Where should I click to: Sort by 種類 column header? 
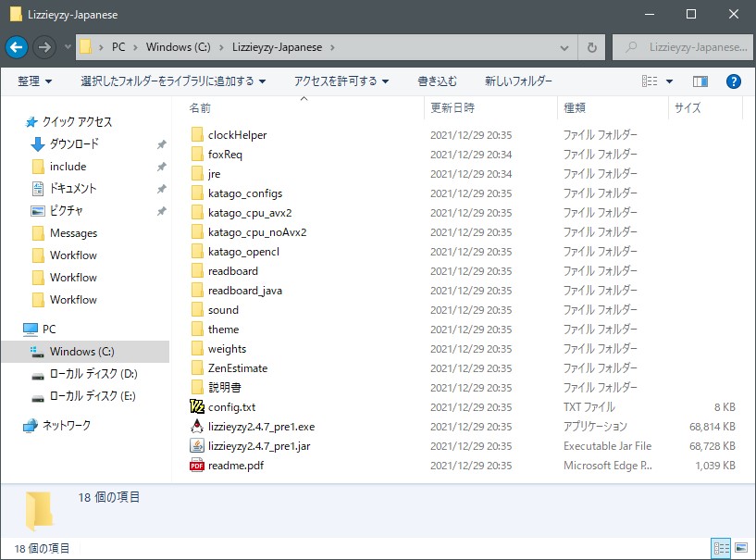[x=575, y=108]
